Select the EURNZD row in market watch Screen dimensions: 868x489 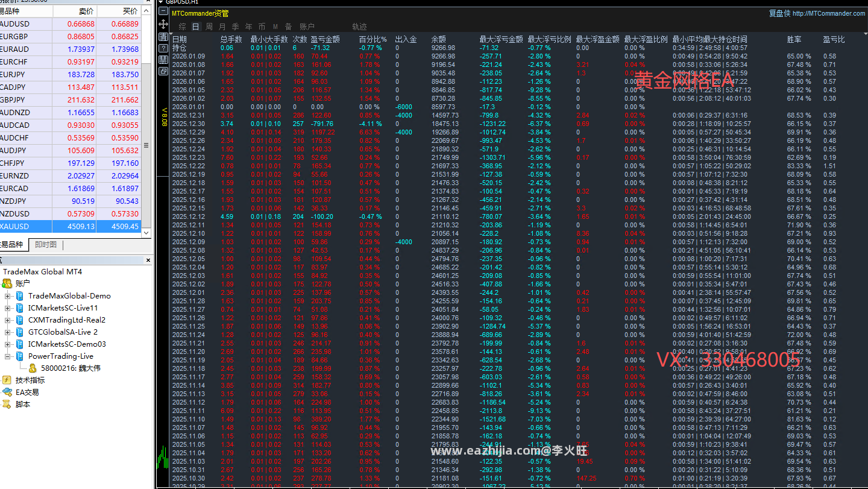click(x=71, y=176)
